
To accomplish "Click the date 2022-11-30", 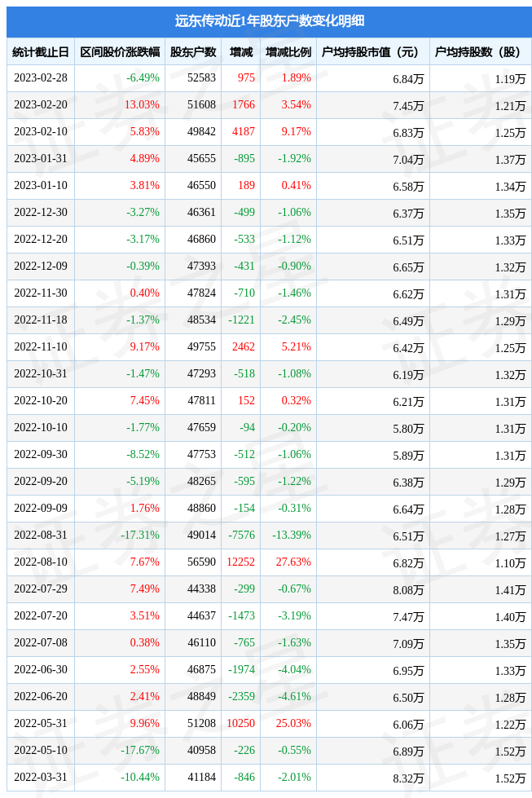I will [41, 293].
